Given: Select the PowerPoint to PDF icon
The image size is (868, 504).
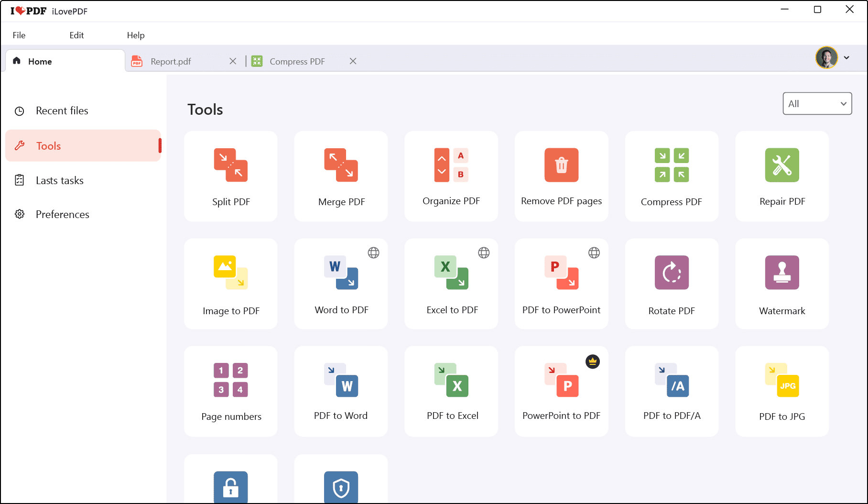Looking at the screenshot, I should (562, 380).
